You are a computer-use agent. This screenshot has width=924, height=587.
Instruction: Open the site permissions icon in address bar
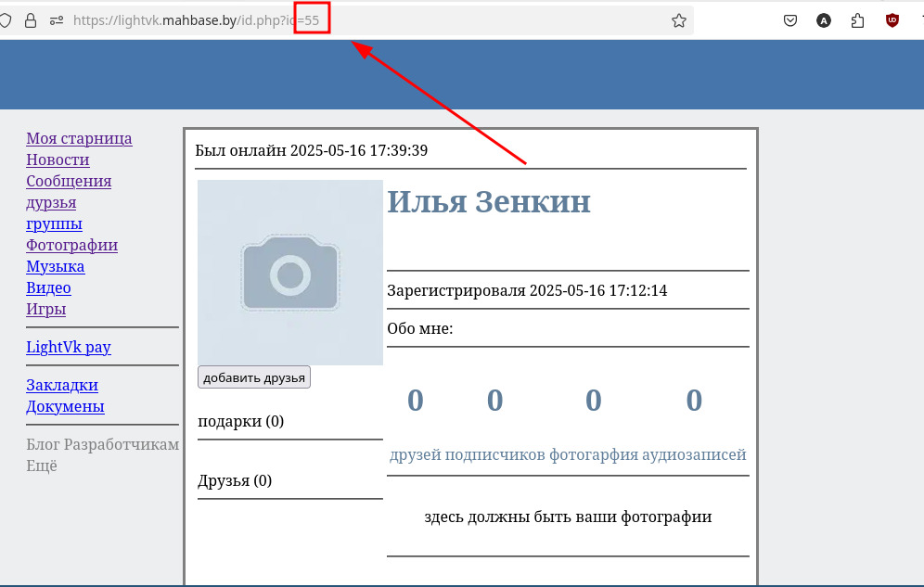[x=57, y=20]
